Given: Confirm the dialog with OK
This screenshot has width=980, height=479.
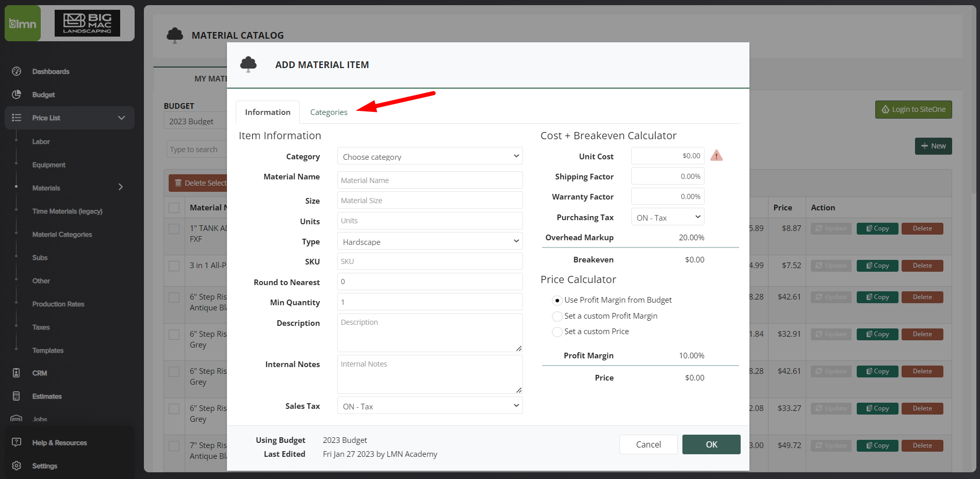Looking at the screenshot, I should (x=711, y=444).
